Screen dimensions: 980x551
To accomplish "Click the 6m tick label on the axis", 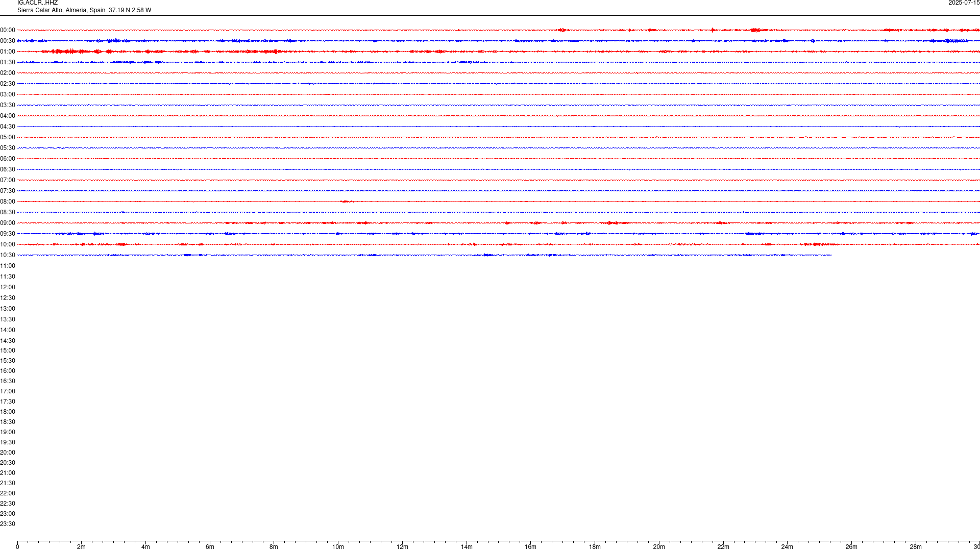I will coord(210,547).
